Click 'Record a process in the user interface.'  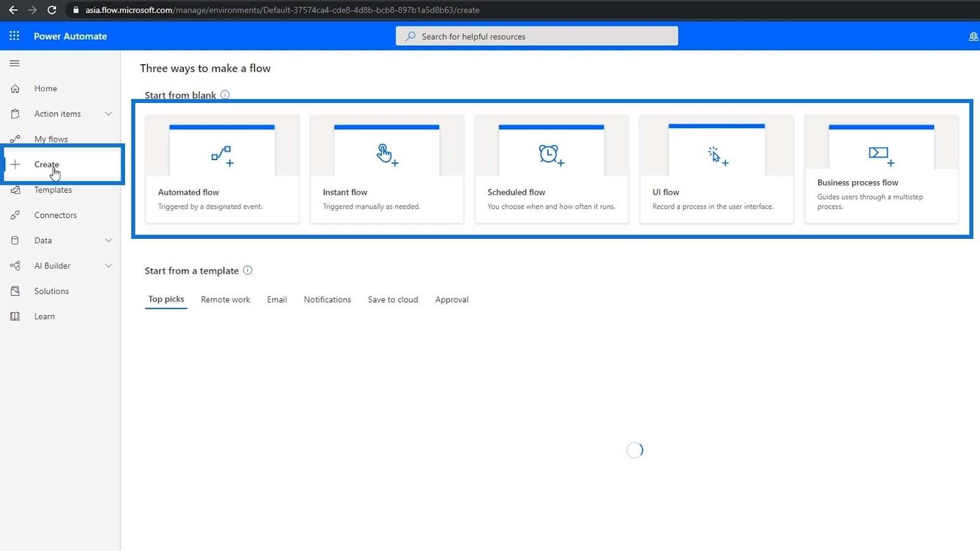tap(713, 206)
